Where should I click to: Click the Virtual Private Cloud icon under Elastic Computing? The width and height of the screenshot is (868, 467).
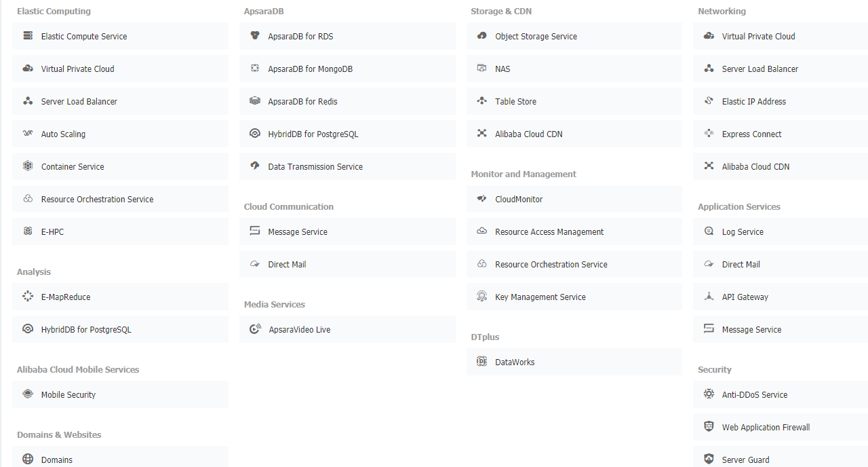click(x=28, y=69)
